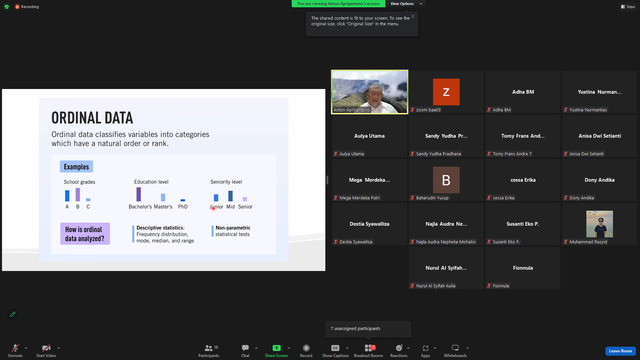Click the Leave Room button
640x360 pixels.
[x=620, y=351]
